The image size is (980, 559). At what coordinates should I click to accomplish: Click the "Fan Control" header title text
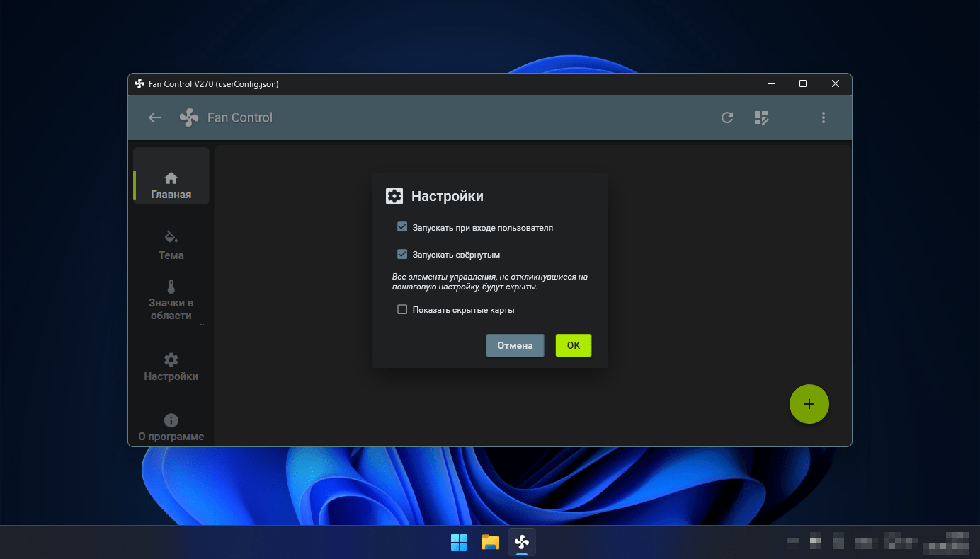tap(240, 117)
